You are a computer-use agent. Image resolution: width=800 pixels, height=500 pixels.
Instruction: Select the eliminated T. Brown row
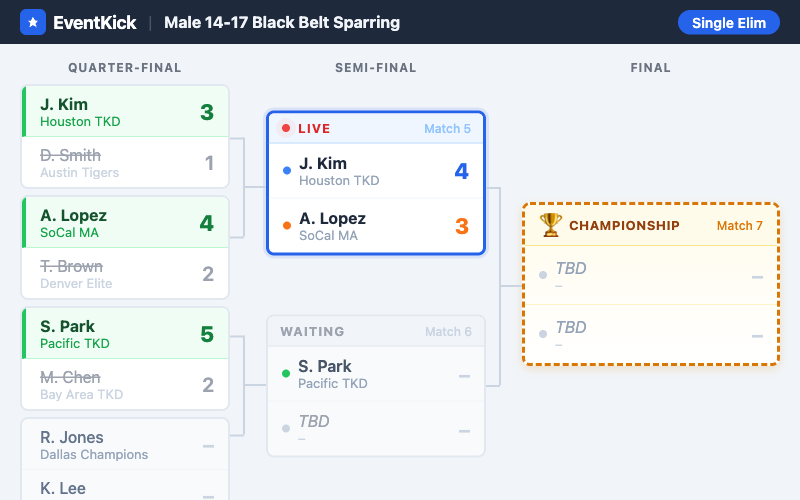[x=125, y=274]
